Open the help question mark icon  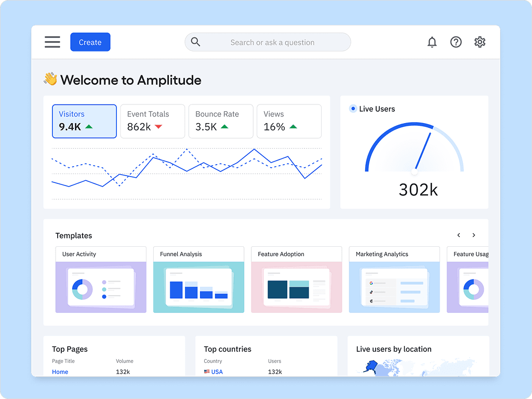[456, 42]
